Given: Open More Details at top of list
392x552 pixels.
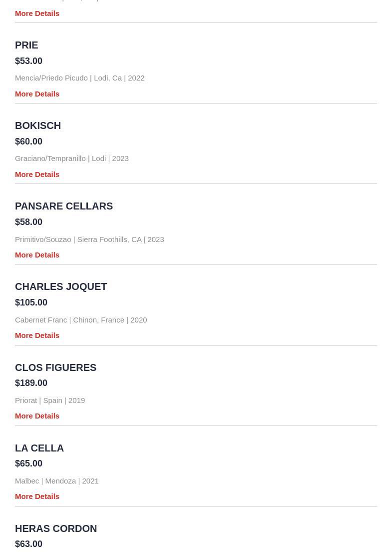Looking at the screenshot, I should pyautogui.click(x=37, y=13).
